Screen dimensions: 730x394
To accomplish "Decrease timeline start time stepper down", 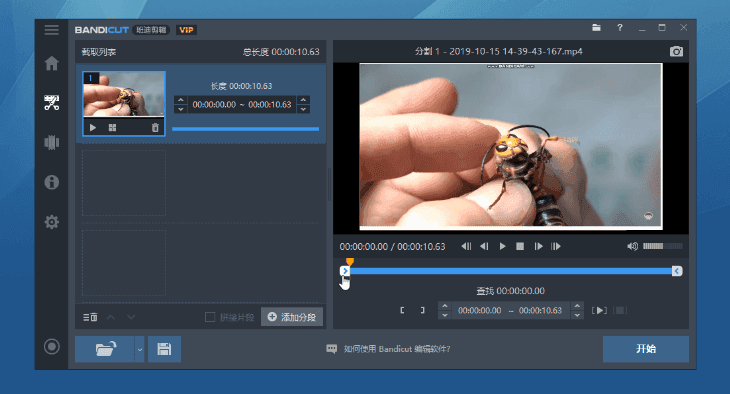I will pos(445,315).
